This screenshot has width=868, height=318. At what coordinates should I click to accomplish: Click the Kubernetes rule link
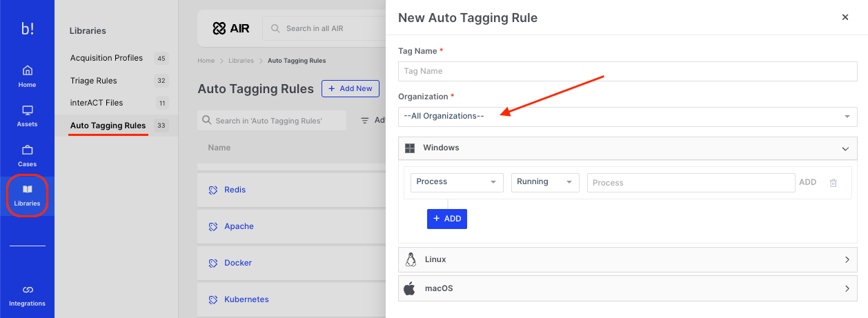click(246, 299)
